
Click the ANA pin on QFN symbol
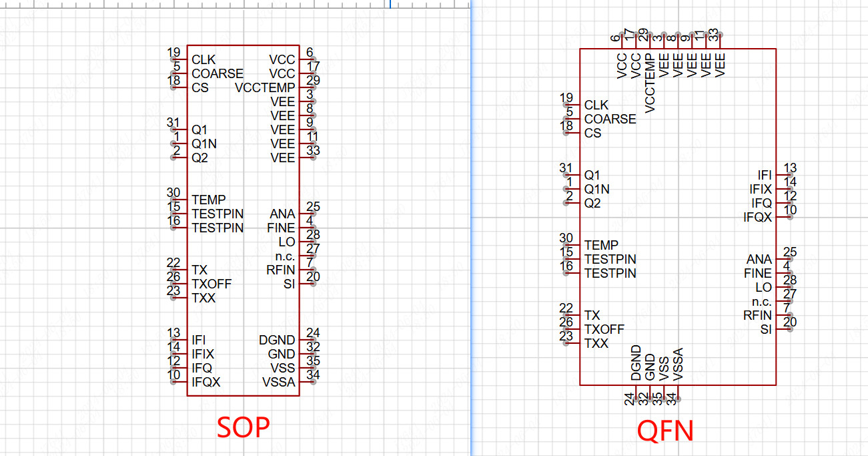click(x=759, y=260)
